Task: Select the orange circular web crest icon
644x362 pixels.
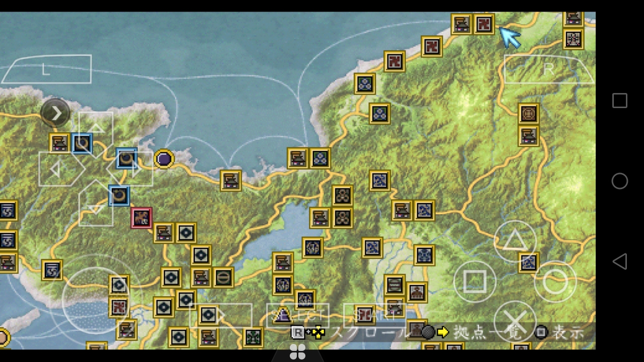Action: click(x=529, y=114)
